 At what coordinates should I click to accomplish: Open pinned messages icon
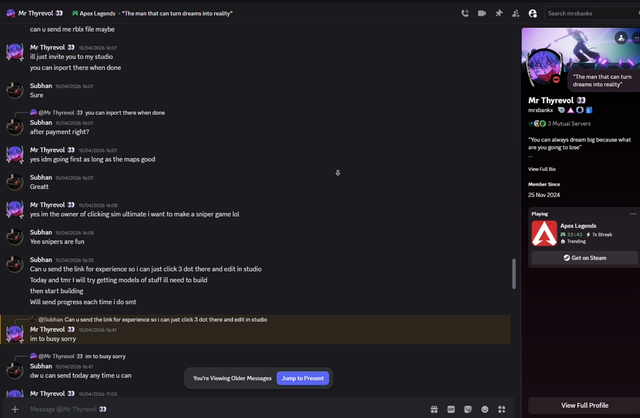(x=499, y=13)
